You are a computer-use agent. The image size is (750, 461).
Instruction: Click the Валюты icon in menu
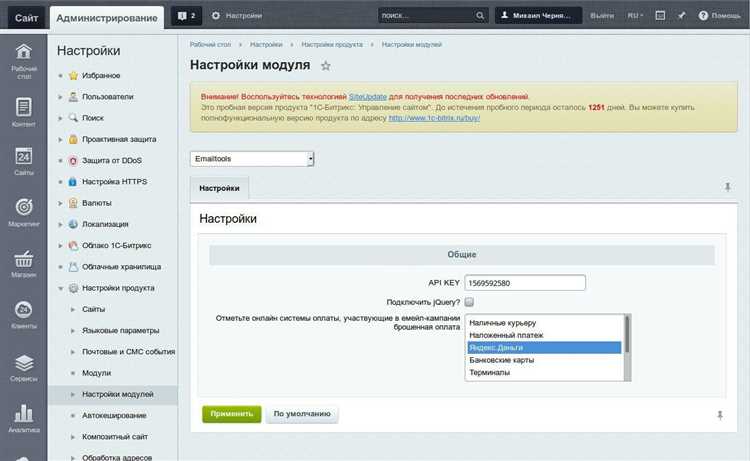[73, 203]
